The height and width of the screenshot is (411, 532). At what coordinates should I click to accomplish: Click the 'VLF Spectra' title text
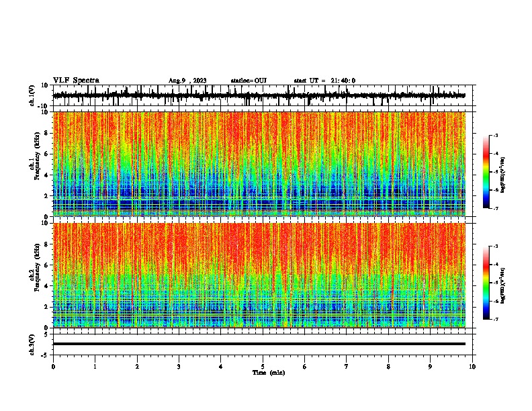76,81
